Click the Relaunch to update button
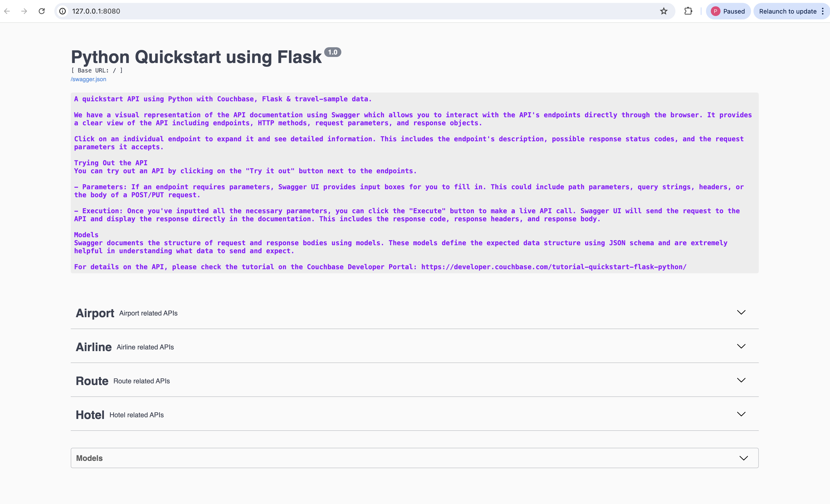 tap(789, 11)
